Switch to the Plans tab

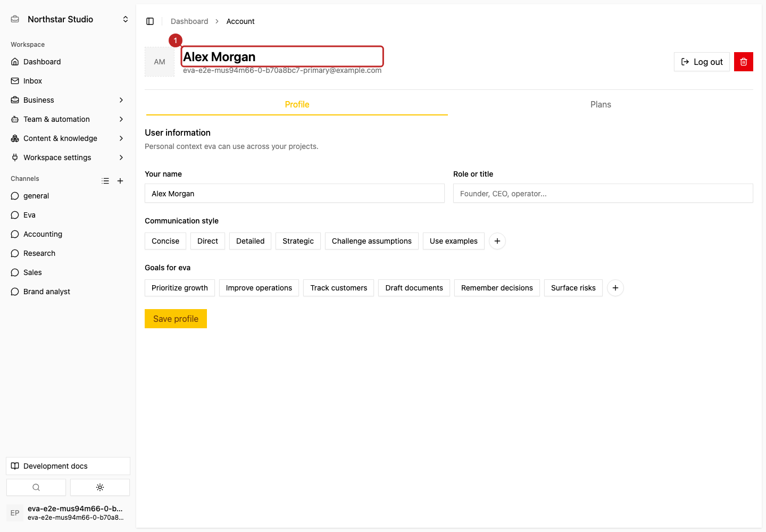pyautogui.click(x=601, y=104)
